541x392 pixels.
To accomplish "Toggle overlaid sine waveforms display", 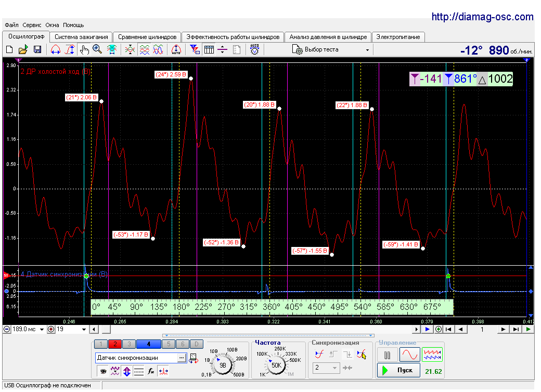I will click(158, 49).
